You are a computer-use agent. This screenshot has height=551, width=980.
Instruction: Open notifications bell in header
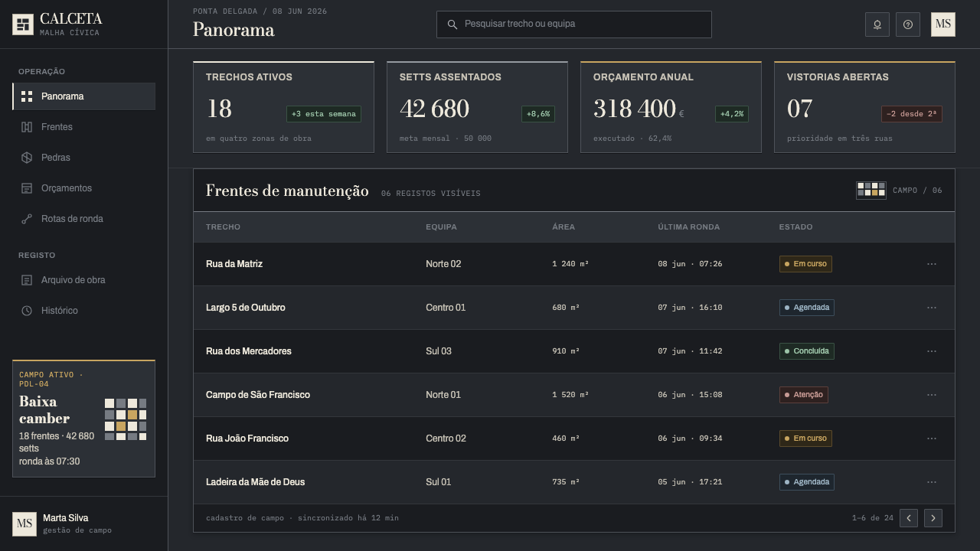coord(877,24)
